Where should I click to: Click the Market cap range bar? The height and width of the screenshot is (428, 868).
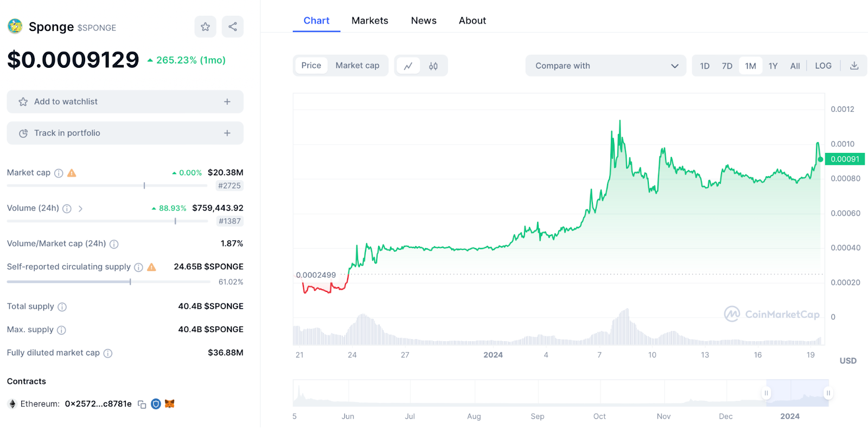[x=107, y=186]
